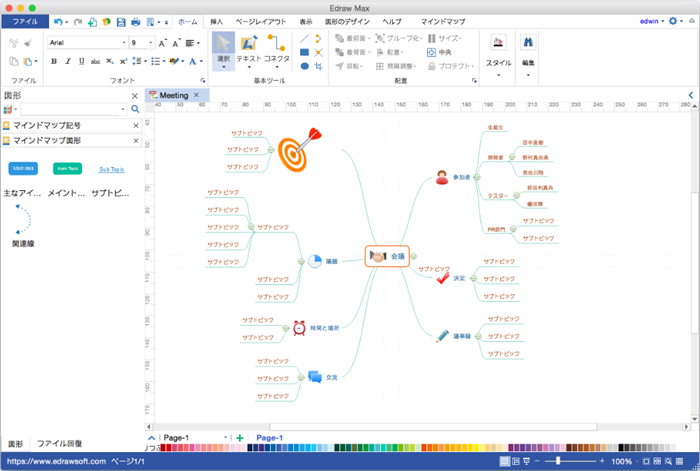Open the Arial font name dropdown
This screenshot has height=471, width=700.
[x=124, y=43]
